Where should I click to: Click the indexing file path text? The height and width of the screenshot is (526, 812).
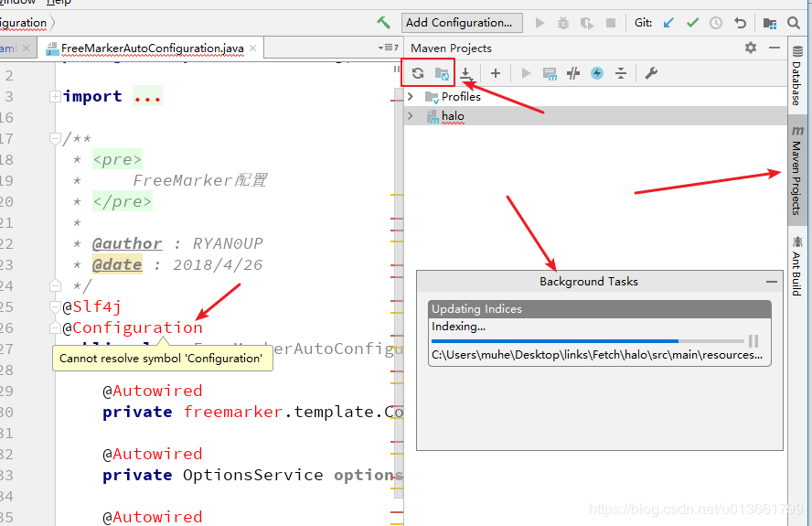pos(597,355)
